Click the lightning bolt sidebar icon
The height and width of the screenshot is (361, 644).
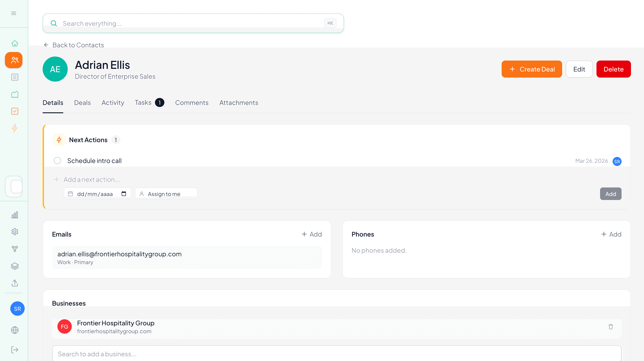click(x=15, y=128)
